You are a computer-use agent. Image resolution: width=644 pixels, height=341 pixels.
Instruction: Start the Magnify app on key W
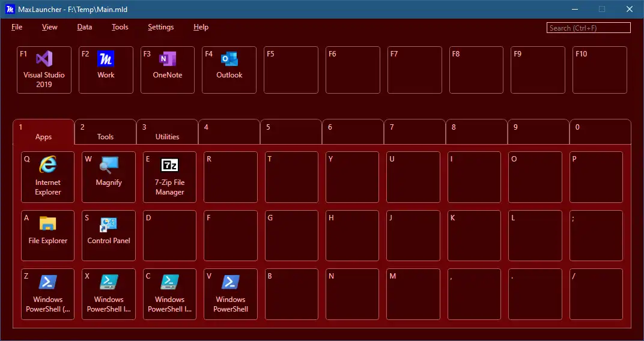[x=108, y=177]
